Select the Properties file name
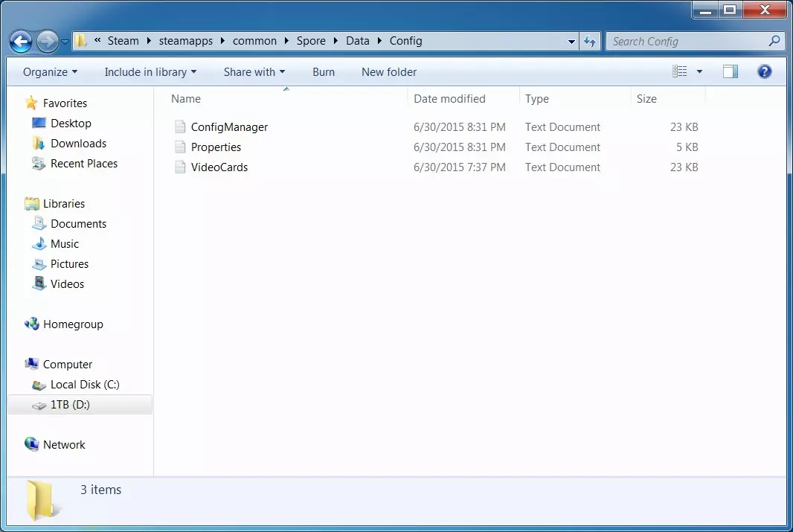Image resolution: width=793 pixels, height=532 pixels. tap(216, 147)
